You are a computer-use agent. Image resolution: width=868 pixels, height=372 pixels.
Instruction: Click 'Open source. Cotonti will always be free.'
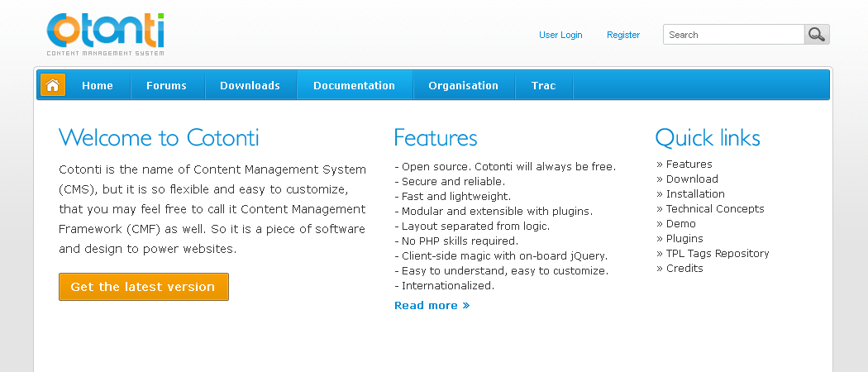[508, 167]
